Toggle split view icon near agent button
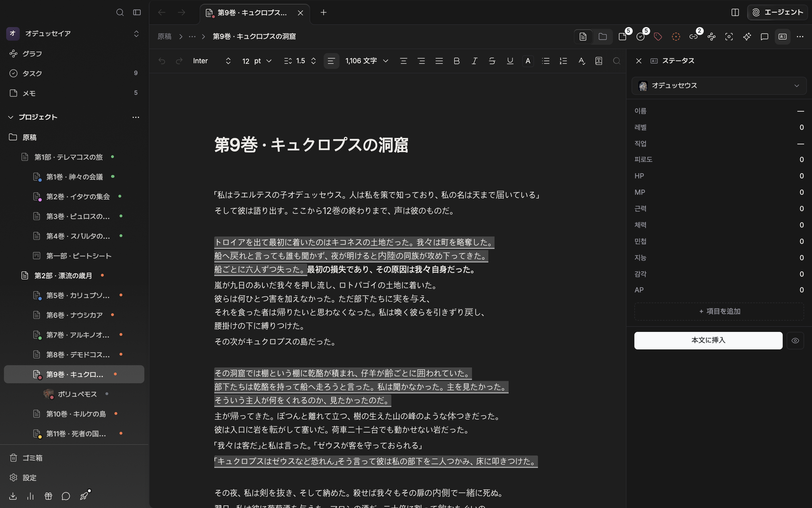Viewport: 812px width, 508px height. point(735,12)
